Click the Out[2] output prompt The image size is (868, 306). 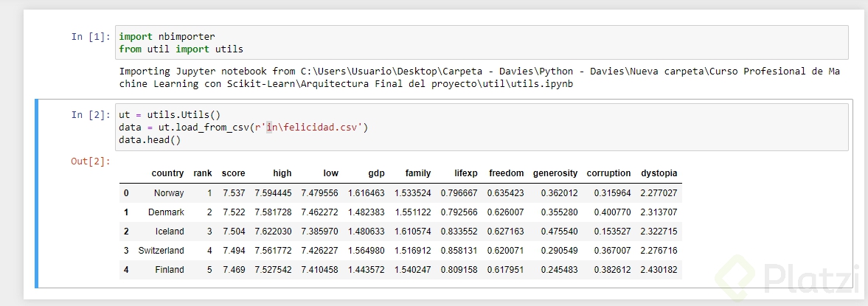click(x=91, y=161)
